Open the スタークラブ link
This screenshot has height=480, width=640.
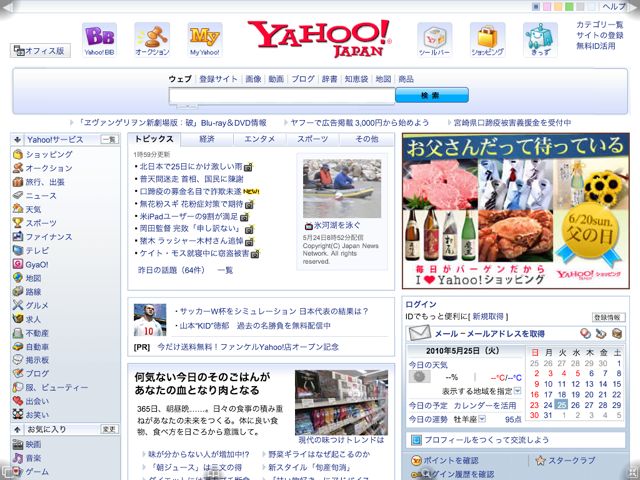[x=571, y=460]
